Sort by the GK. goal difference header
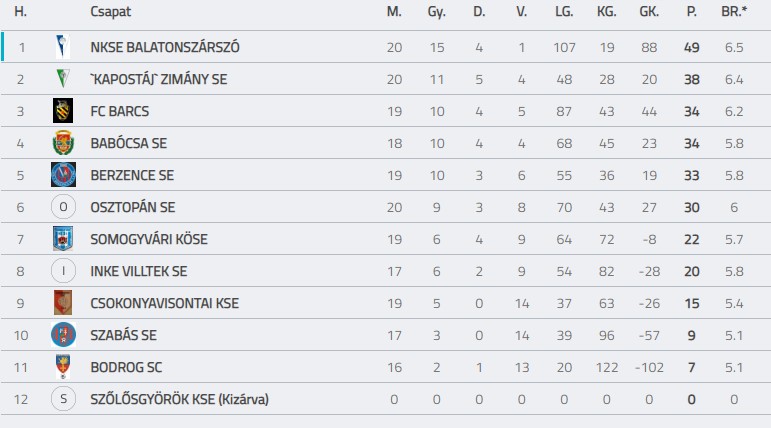This screenshot has height=428, width=771. [x=648, y=12]
